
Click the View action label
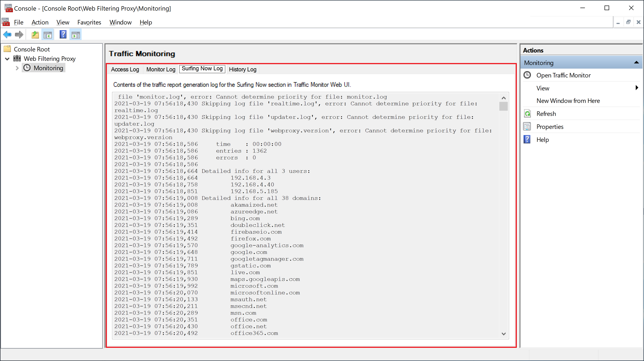pyautogui.click(x=542, y=88)
